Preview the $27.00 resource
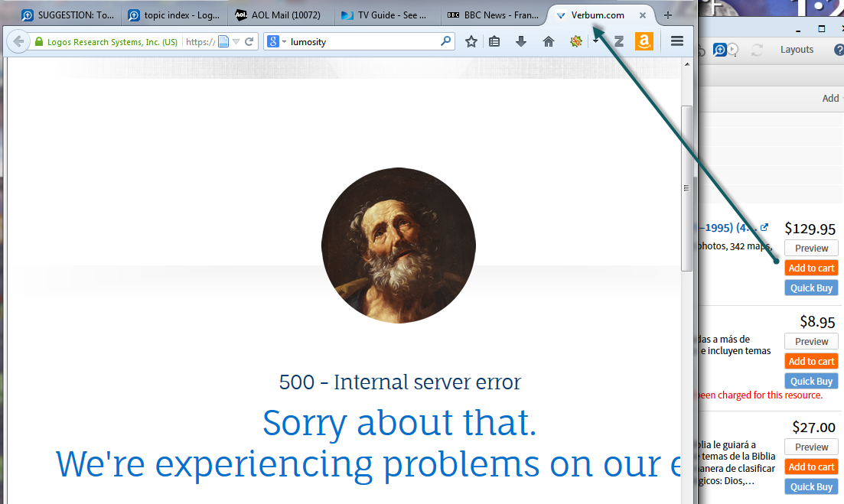 811,447
